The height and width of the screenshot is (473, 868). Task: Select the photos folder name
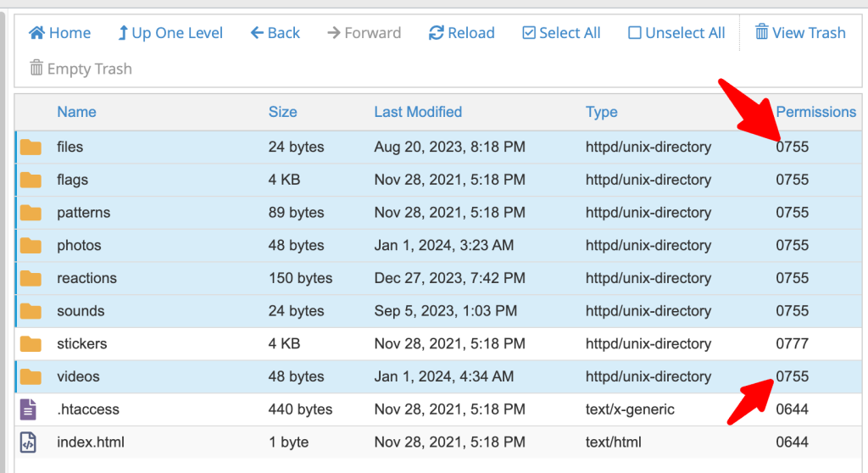tap(79, 245)
